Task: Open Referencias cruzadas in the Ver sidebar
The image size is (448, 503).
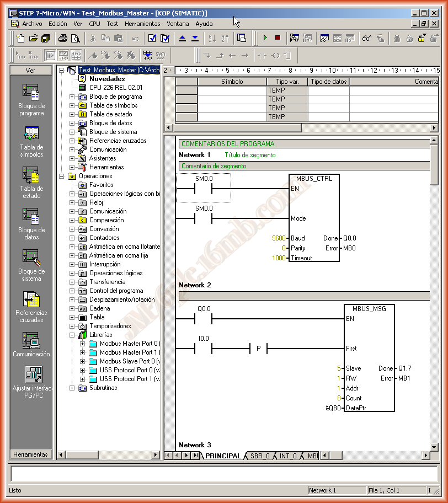Action: (31, 306)
